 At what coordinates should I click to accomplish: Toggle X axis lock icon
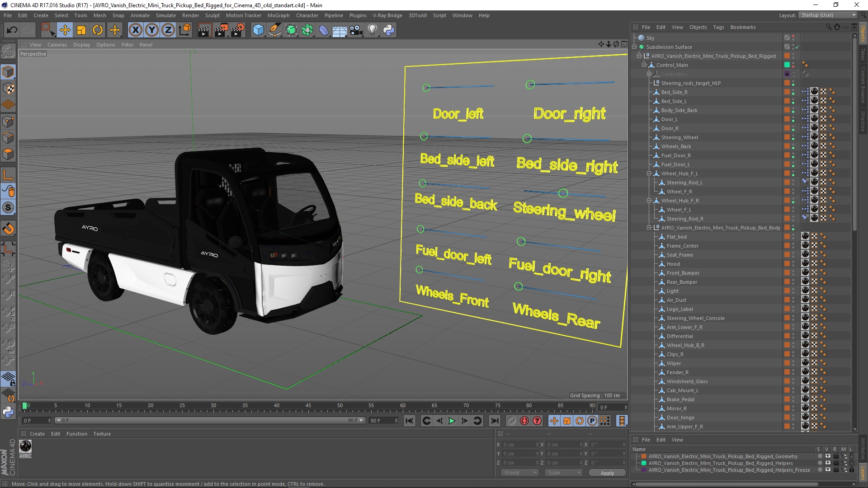pyautogui.click(x=135, y=30)
